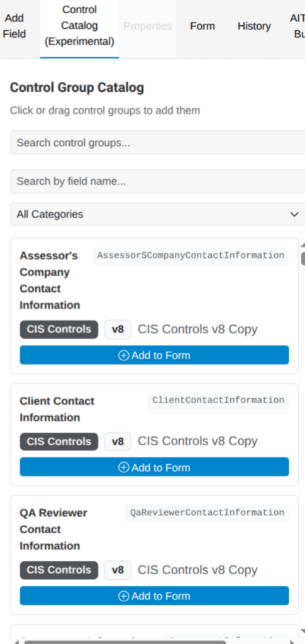Switch to the Add Field tab
305x644 pixels.
click(x=14, y=26)
